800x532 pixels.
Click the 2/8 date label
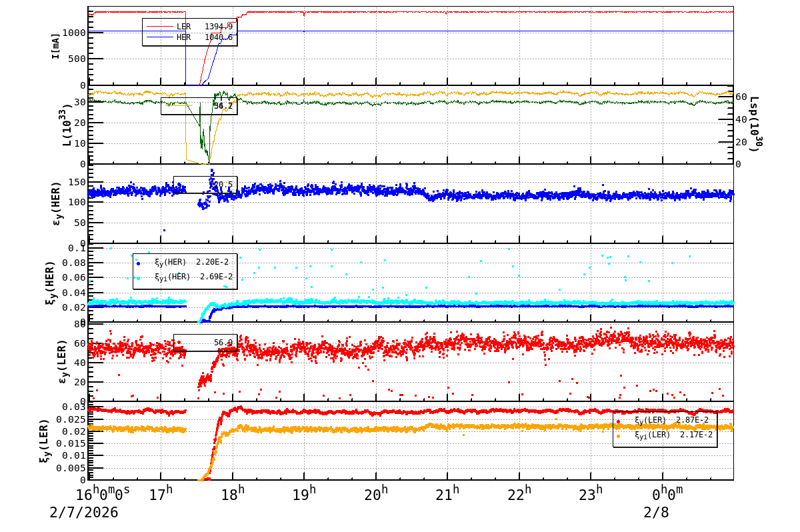[x=656, y=513]
